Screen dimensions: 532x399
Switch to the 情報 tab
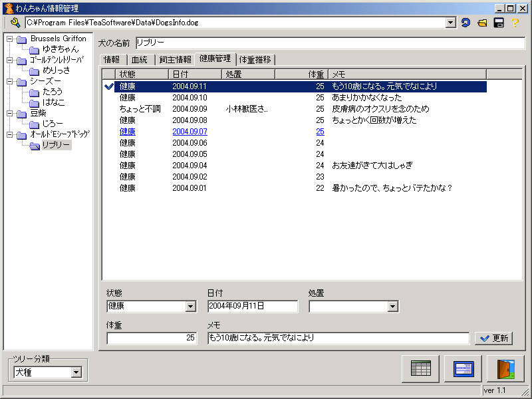point(113,60)
